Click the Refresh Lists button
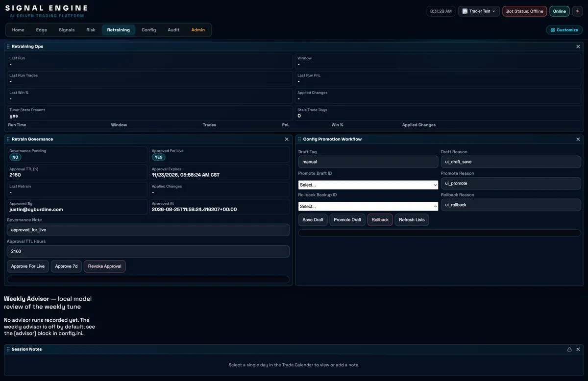This screenshot has width=588, height=381. [412, 220]
